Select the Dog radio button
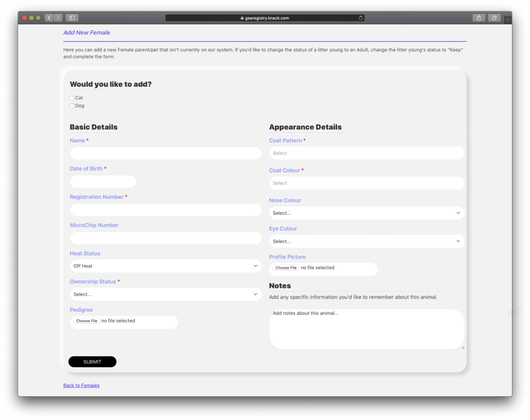Viewport: 530px width, 420px height. 72,106
